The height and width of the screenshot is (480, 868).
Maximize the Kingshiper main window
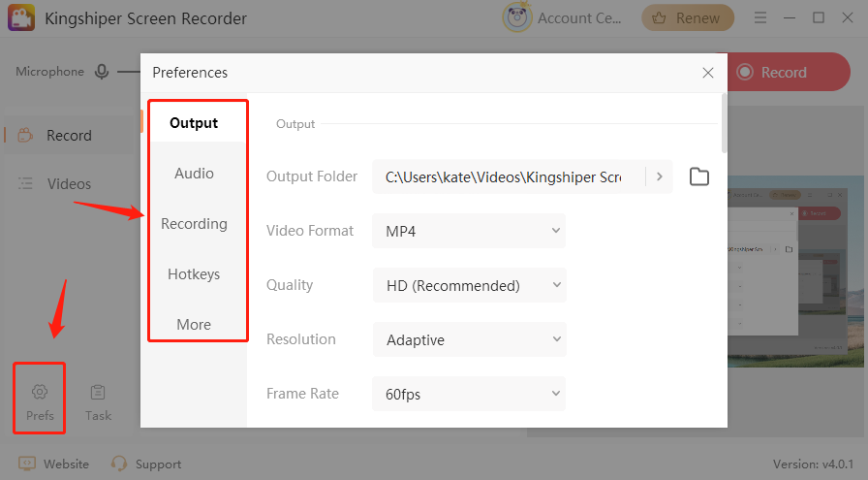[819, 17]
